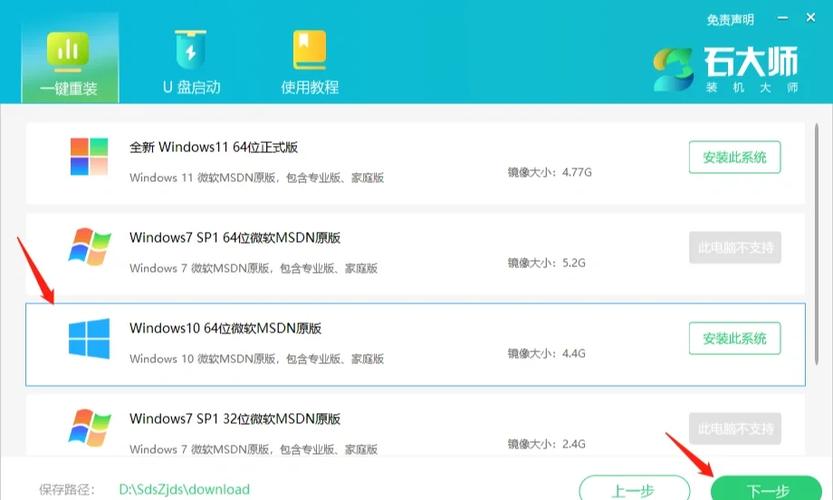
Task: Select 全新 Windows11 64位正式版 title
Action: point(214,147)
